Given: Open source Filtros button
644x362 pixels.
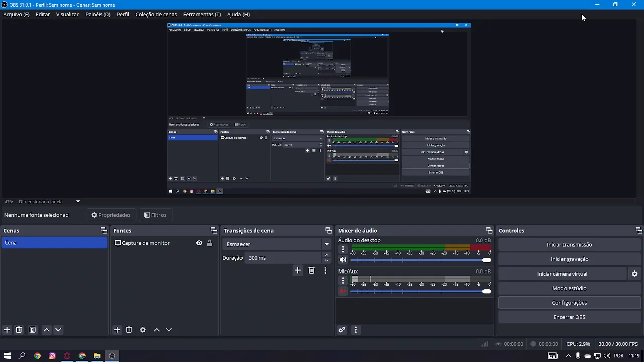Looking at the screenshot, I should 155,215.
